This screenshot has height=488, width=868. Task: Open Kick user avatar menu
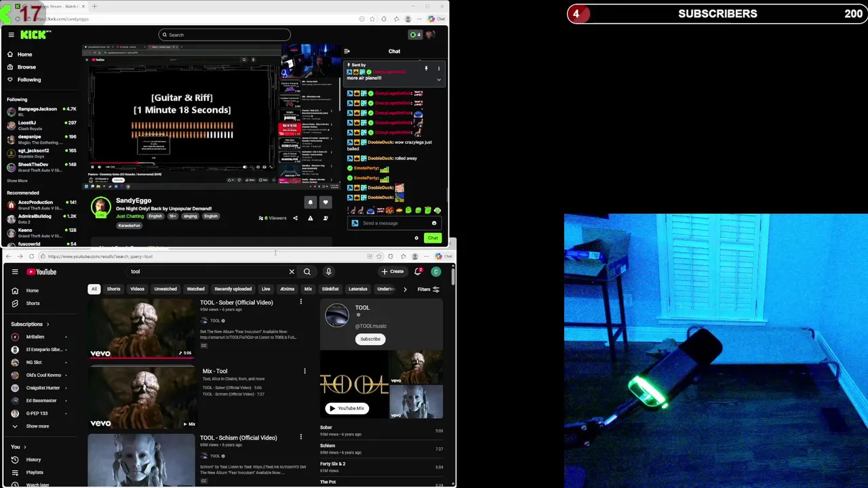pyautogui.click(x=431, y=35)
